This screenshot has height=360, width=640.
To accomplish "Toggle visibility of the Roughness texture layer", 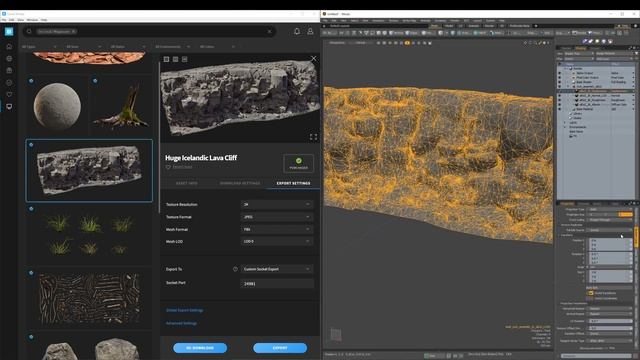I will (560, 100).
